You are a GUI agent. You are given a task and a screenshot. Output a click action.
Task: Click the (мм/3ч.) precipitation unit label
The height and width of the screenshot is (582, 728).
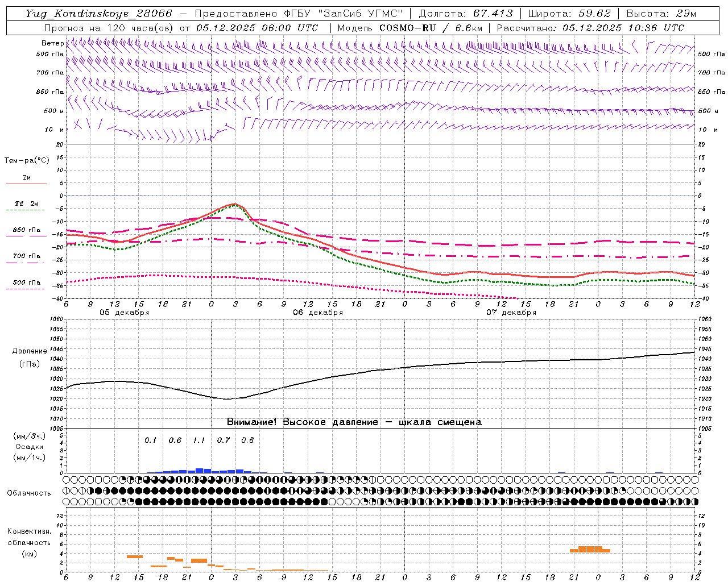(29, 436)
